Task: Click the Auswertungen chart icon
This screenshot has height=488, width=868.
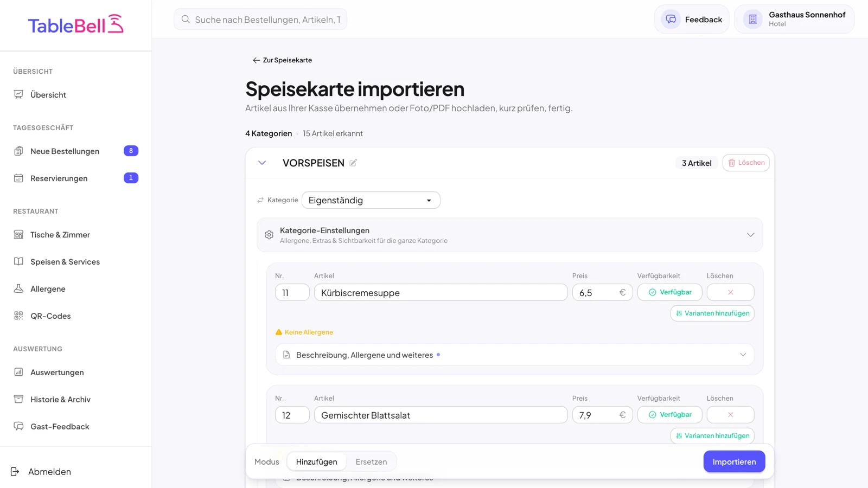Action: coord(18,372)
